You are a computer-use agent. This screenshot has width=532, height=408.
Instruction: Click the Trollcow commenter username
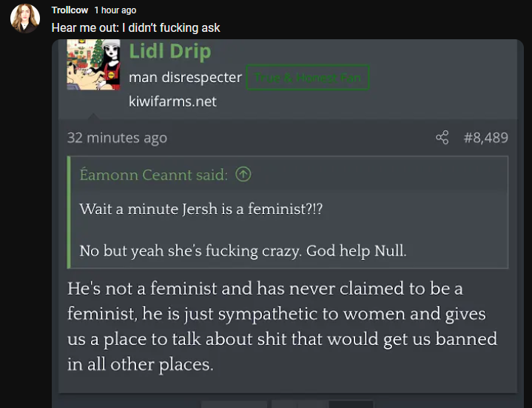70,10
